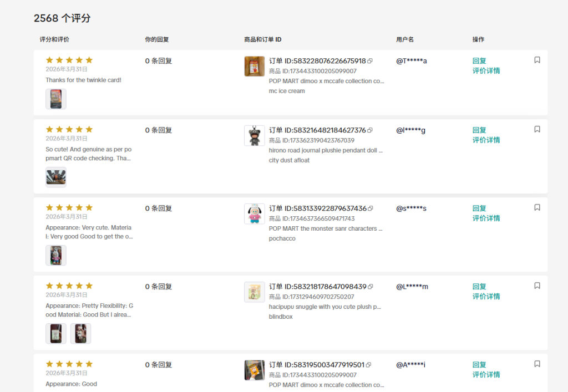Image resolution: width=568 pixels, height=392 pixels.
Task: Open the mc ice cream product thumbnail
Action: point(254,66)
